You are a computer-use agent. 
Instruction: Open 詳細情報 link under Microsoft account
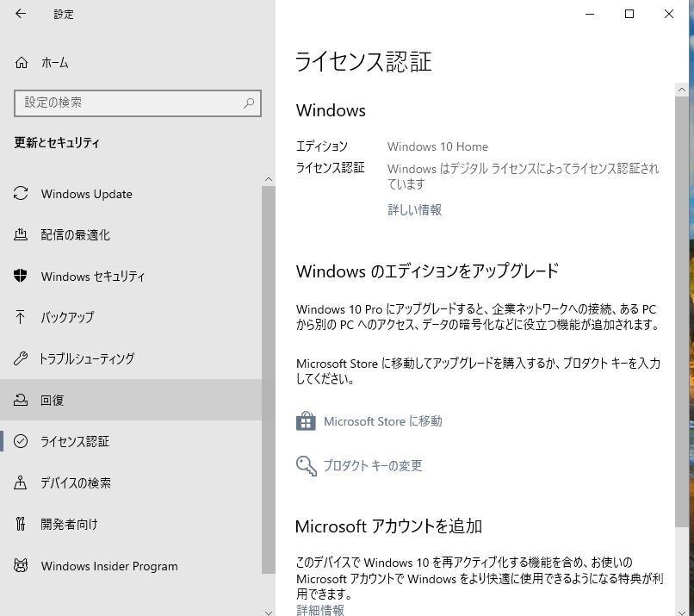point(320,610)
